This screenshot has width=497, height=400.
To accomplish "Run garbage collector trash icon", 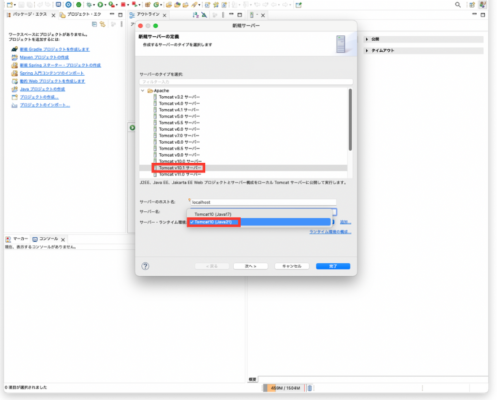I will click(310, 388).
